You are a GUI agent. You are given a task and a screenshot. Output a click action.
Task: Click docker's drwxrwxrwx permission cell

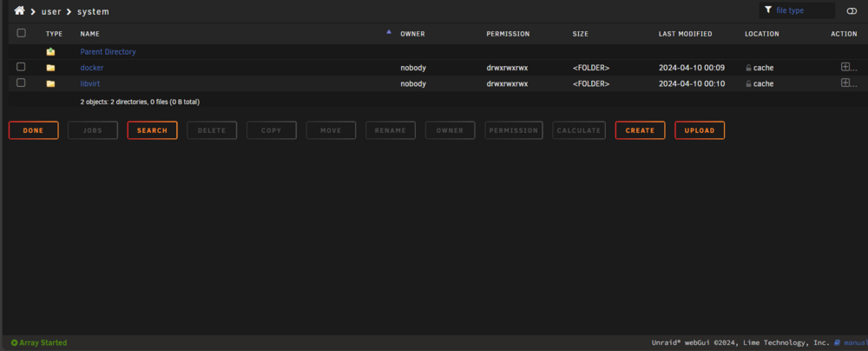click(507, 68)
